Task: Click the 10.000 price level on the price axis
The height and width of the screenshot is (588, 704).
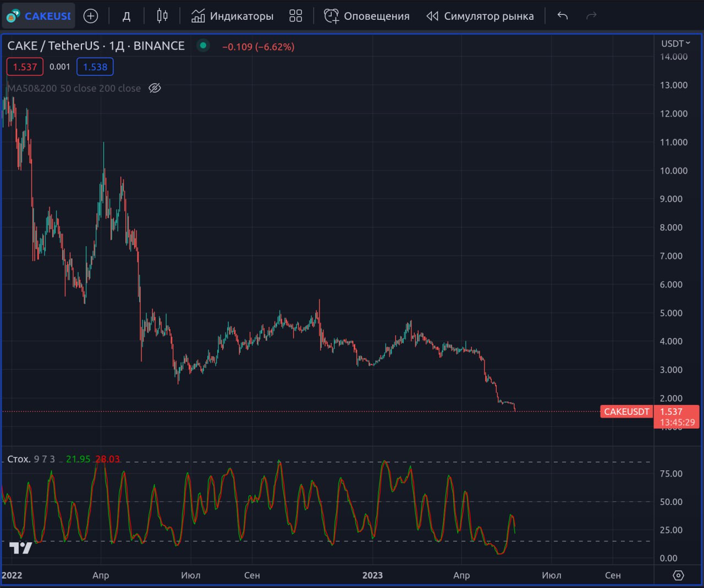Action: 674,170
